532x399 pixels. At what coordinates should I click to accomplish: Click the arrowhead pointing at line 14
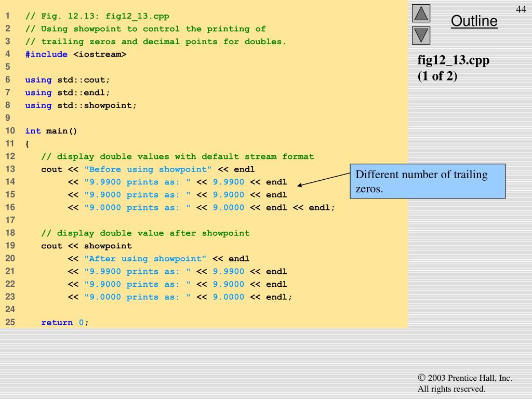tap(301, 184)
